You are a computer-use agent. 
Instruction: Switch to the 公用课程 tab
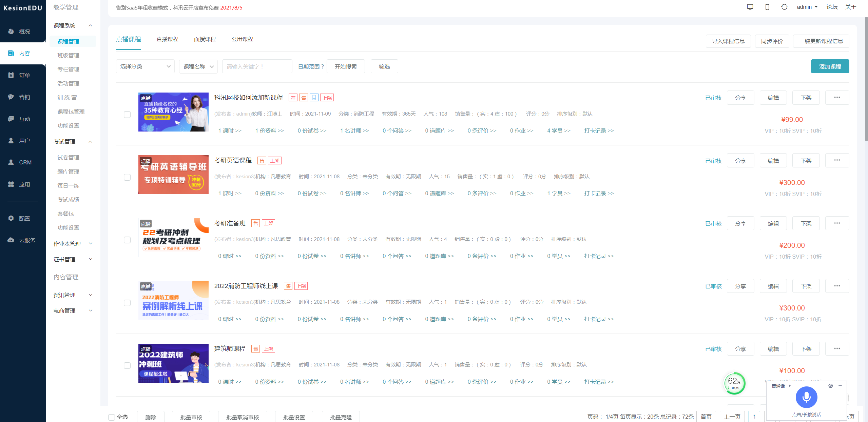coord(242,39)
